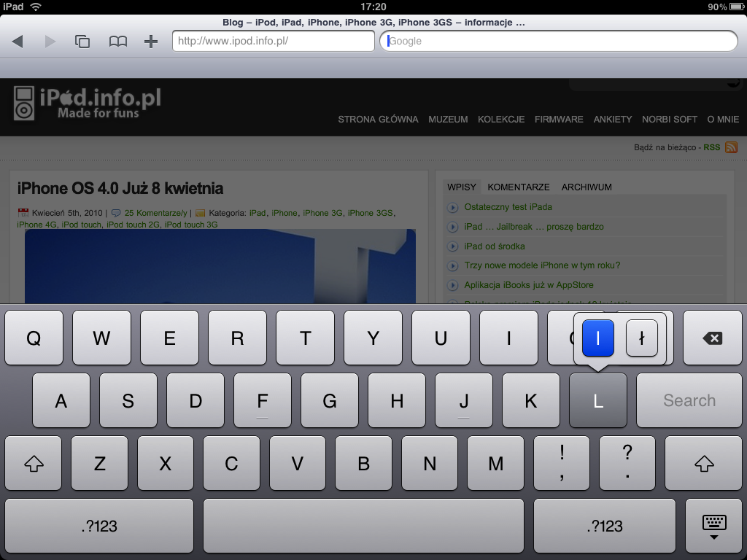
Task: Open the Safari pages/tabs view
Action: click(x=82, y=42)
